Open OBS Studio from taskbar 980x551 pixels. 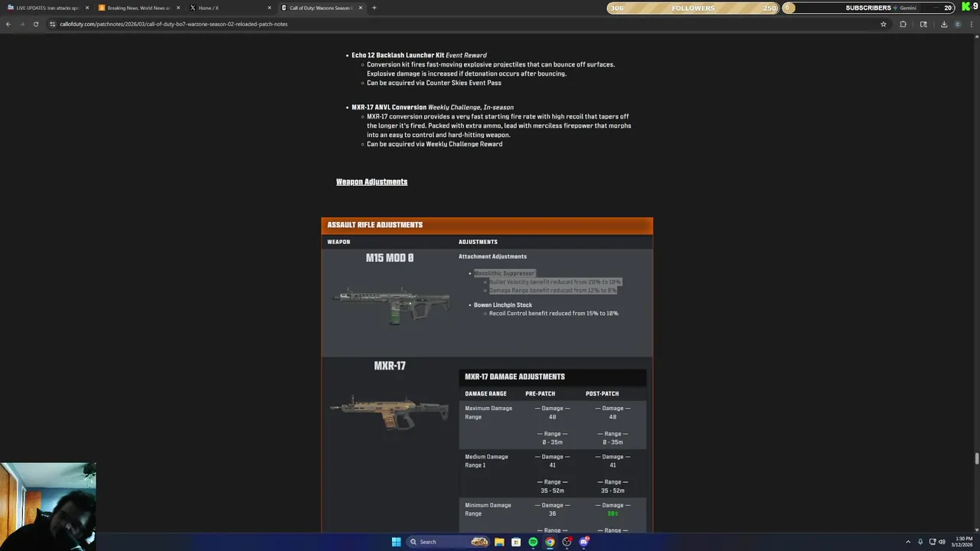567,542
